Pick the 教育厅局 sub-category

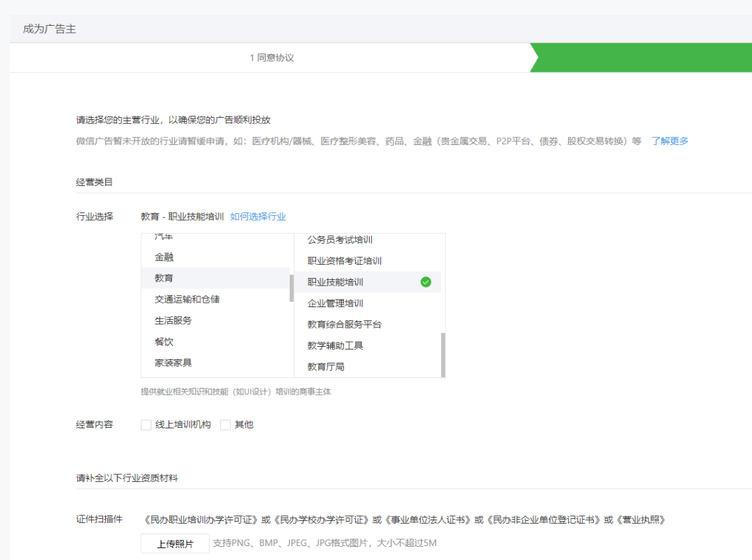(x=368, y=366)
